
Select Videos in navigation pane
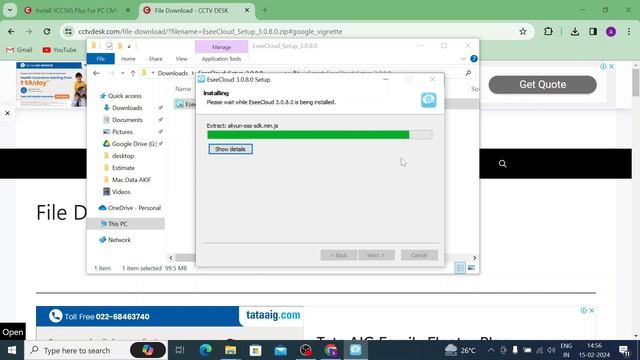point(121,192)
